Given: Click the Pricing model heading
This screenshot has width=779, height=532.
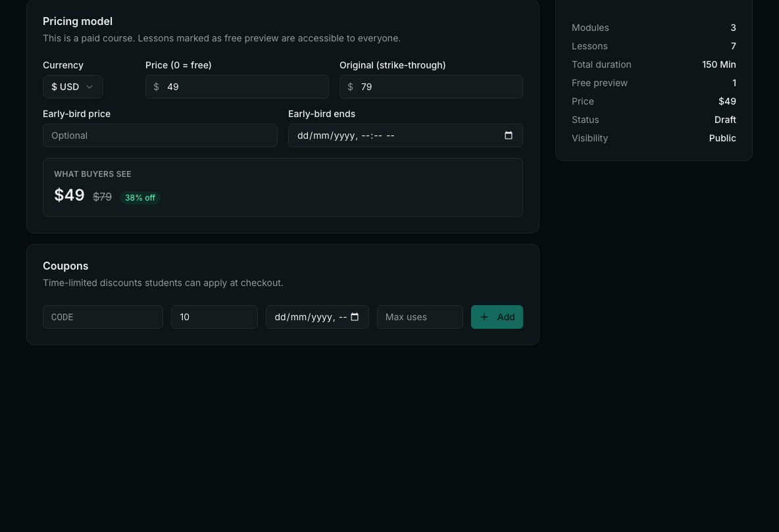Looking at the screenshot, I should (78, 21).
